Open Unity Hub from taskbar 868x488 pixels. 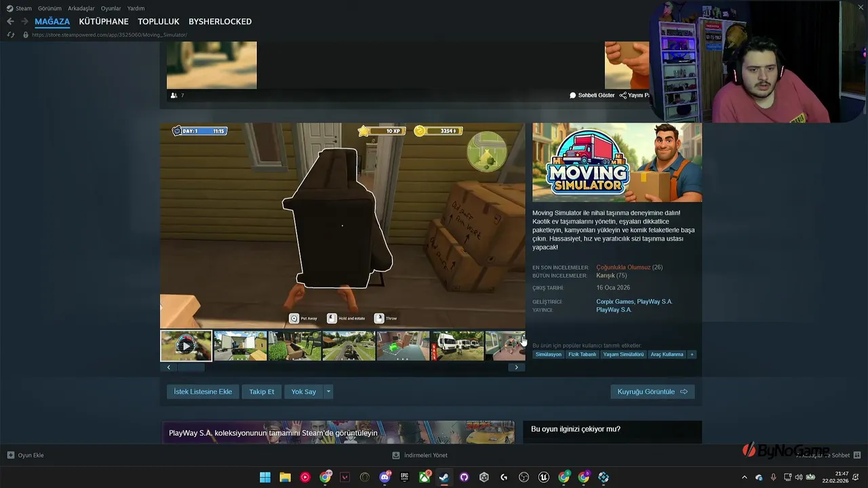coord(484,477)
